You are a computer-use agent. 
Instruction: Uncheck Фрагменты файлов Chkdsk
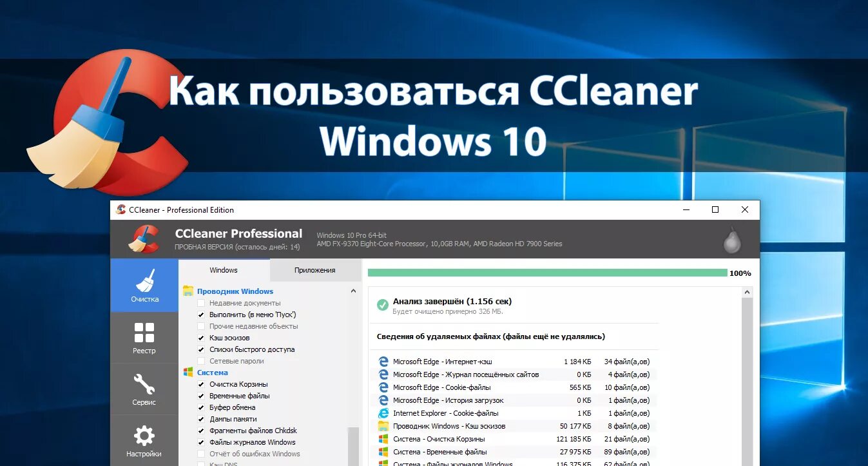coord(201,431)
